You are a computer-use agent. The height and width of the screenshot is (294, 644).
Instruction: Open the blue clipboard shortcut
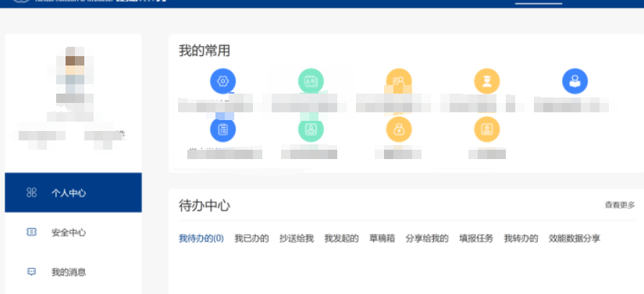pyautogui.click(x=222, y=129)
